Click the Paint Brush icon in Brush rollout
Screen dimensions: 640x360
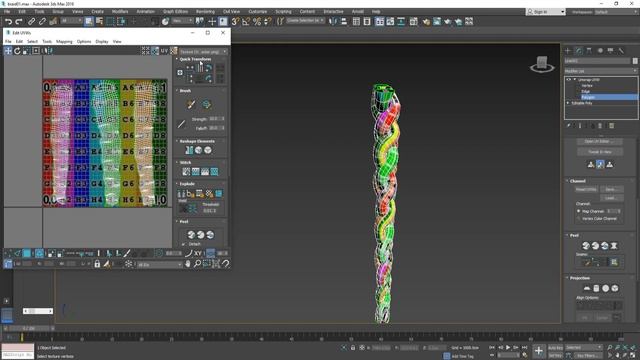tap(191, 104)
